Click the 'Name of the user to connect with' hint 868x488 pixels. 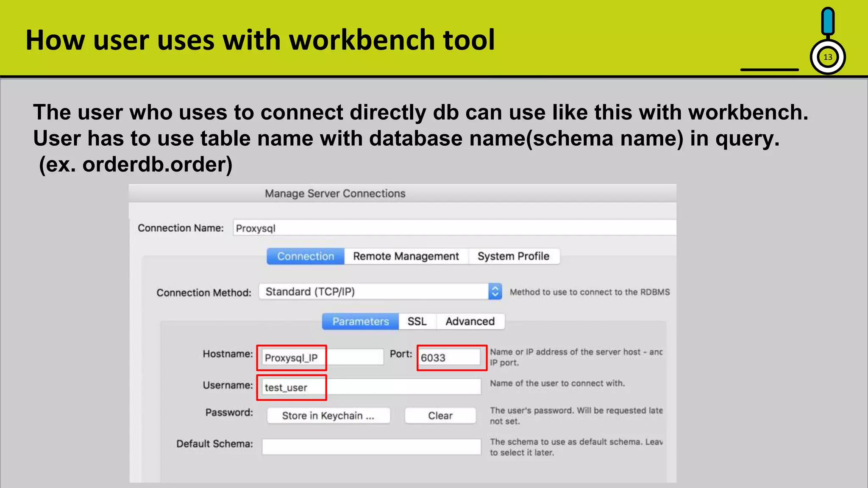(557, 383)
